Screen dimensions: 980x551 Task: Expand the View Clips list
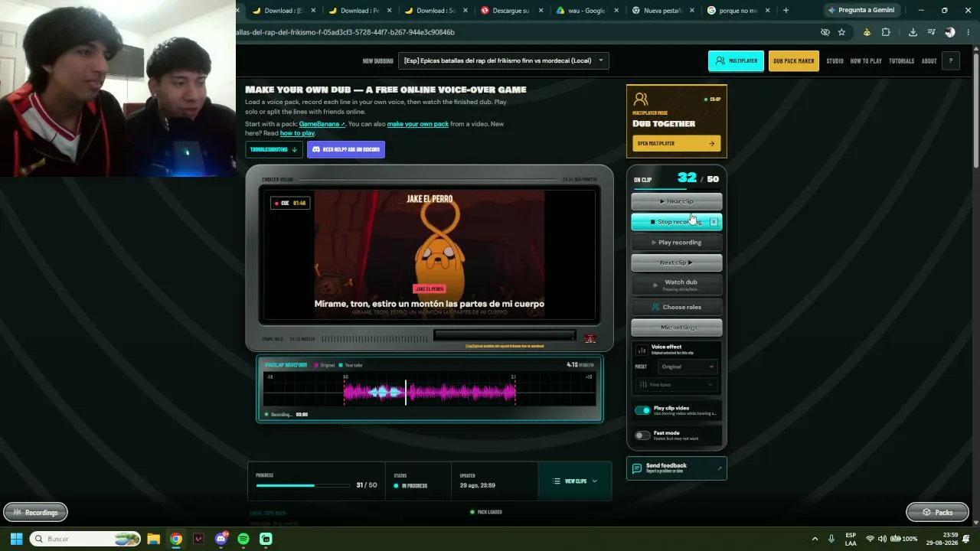[x=575, y=481]
